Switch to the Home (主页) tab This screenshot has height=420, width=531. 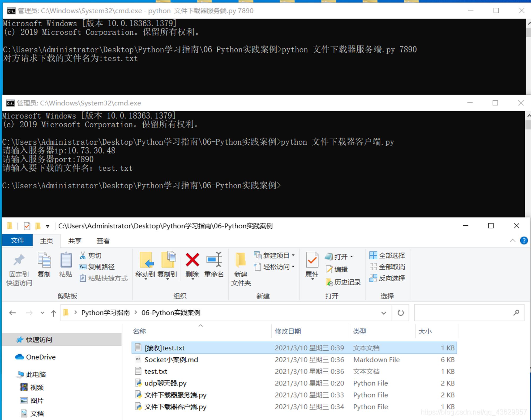46,241
